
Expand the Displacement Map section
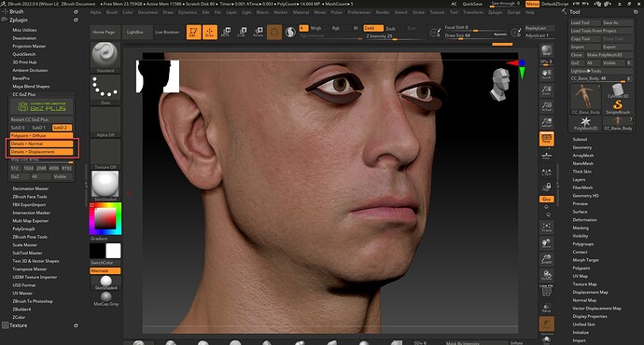click(590, 292)
